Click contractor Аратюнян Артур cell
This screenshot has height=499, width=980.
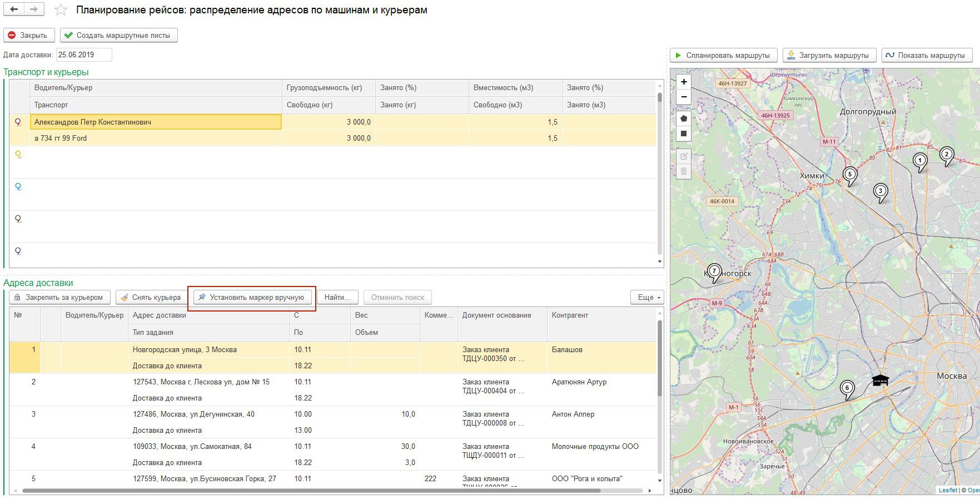[x=601, y=389]
